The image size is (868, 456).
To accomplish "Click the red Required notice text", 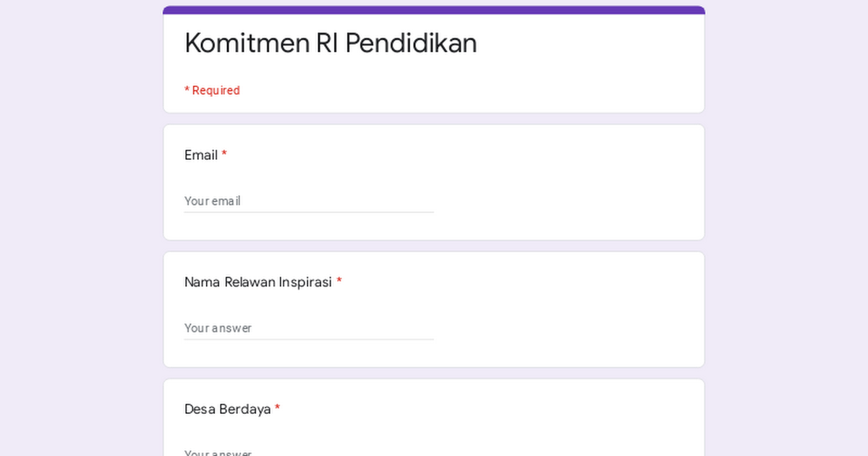I will pyautogui.click(x=212, y=90).
